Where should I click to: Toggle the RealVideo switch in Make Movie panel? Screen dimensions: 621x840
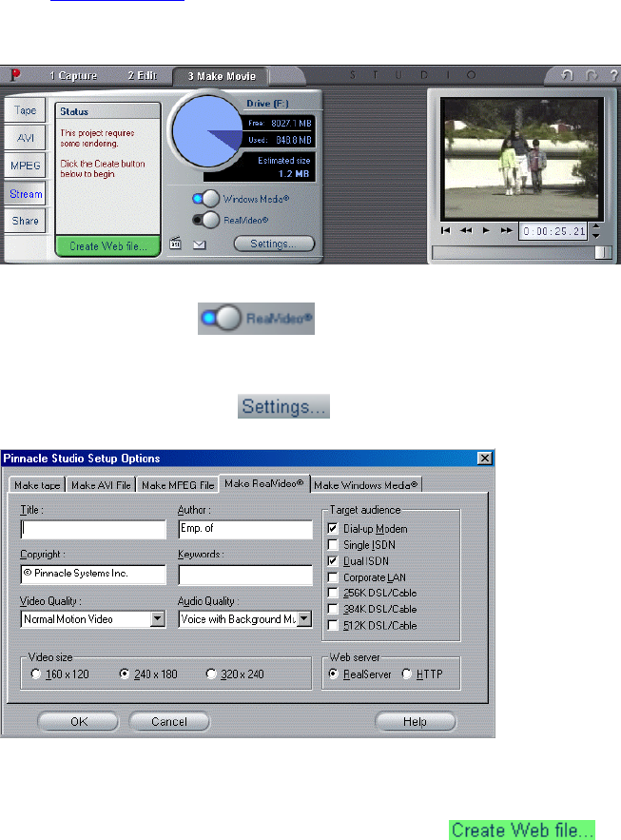pos(206,220)
